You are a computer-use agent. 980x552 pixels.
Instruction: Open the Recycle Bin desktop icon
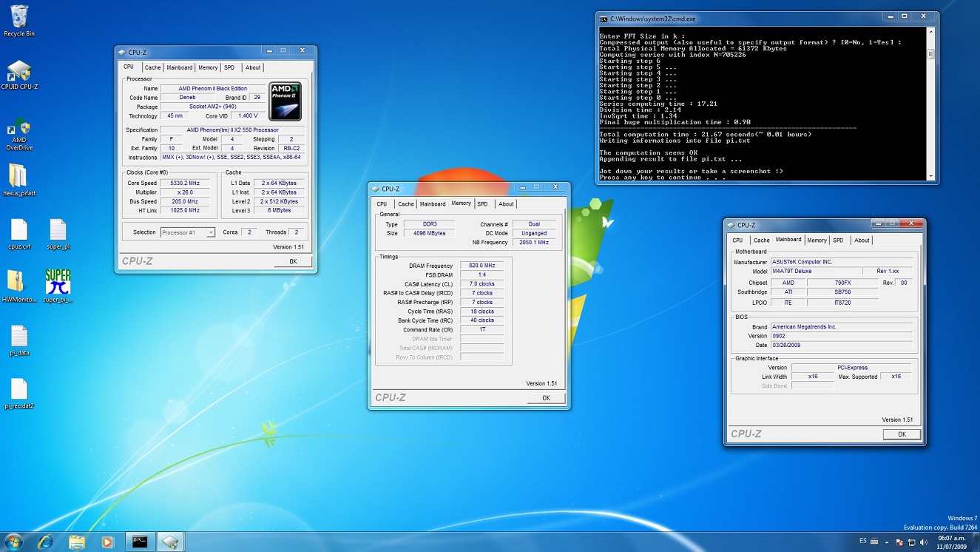pos(19,21)
